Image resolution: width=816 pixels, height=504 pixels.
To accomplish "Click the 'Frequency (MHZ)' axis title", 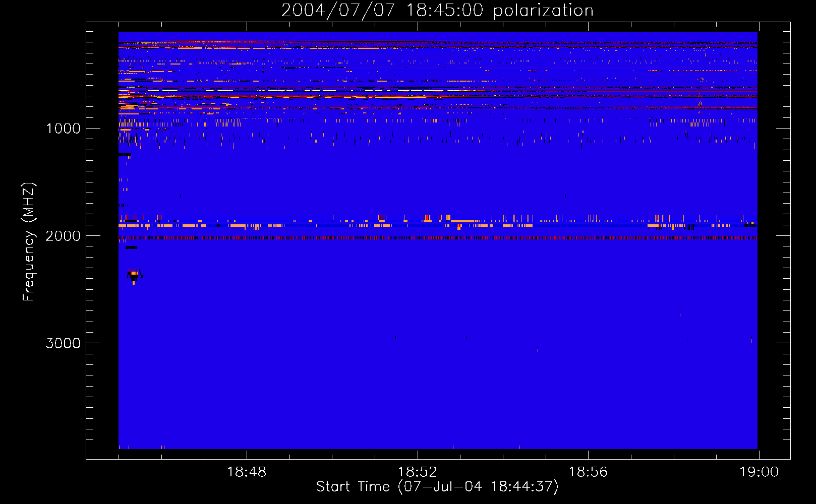I will click(x=29, y=241).
